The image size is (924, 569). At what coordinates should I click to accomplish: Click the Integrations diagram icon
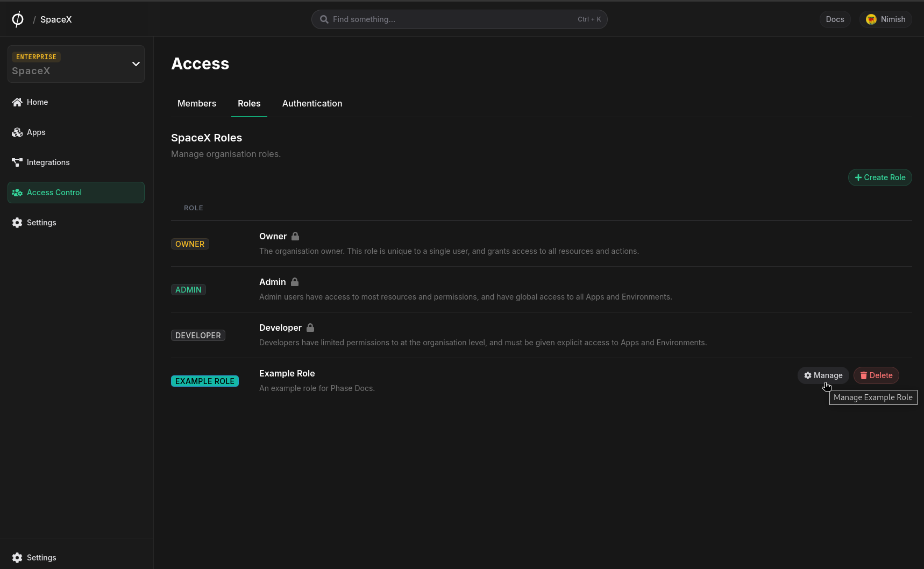(x=17, y=162)
